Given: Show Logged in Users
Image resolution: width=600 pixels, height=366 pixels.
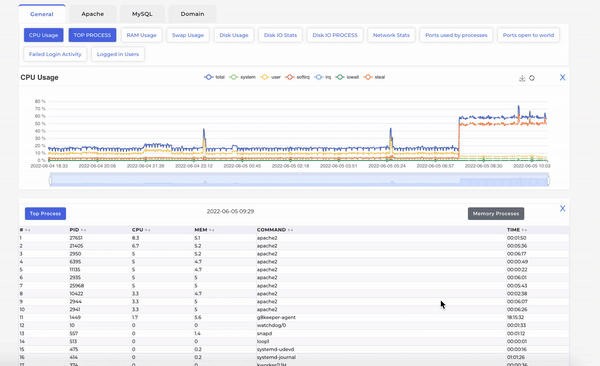Looking at the screenshot, I should point(118,54).
